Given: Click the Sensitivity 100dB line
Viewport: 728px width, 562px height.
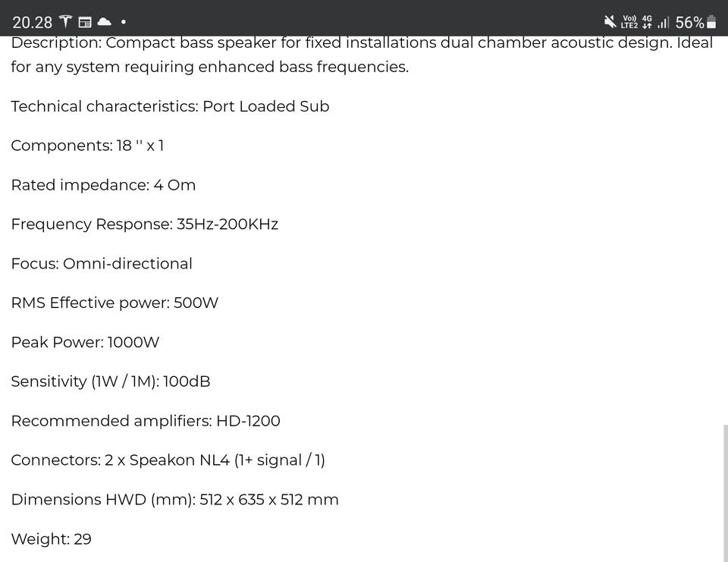Looking at the screenshot, I should point(111,381).
